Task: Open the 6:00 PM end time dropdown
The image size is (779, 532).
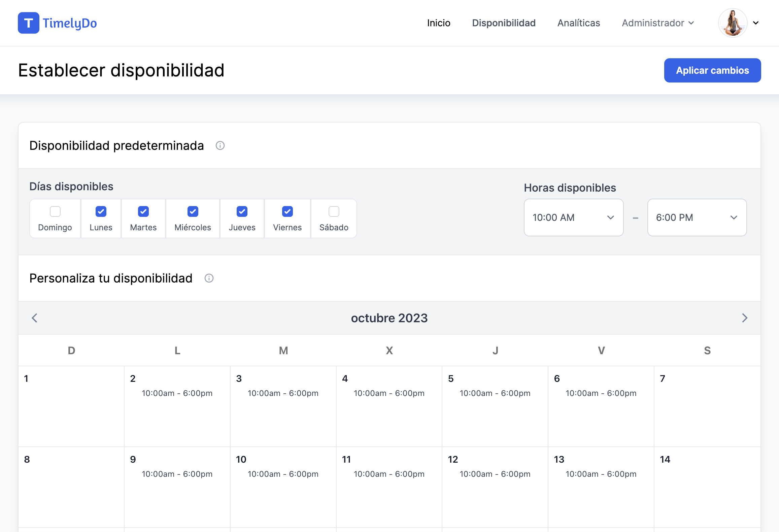Action: (697, 218)
